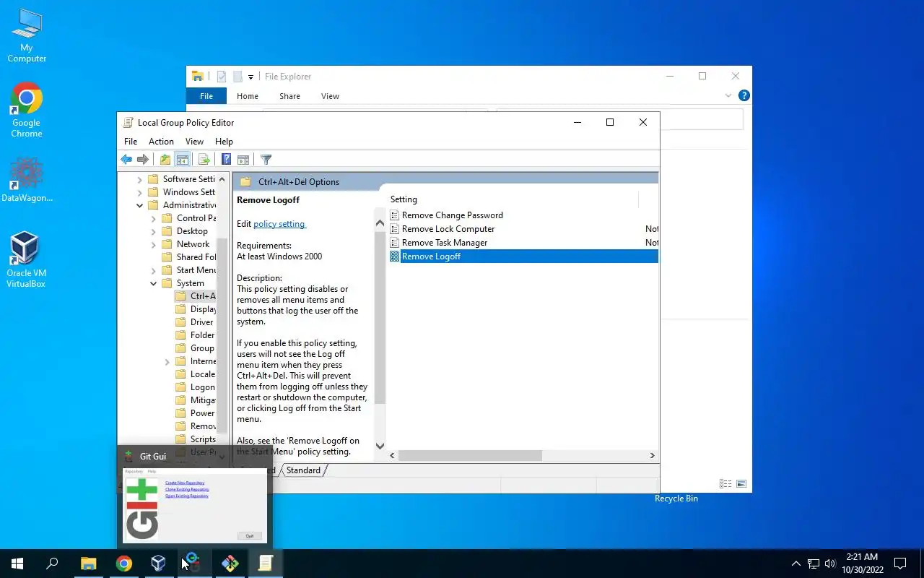924x578 pixels.
Task: Toggle the Show/Hide Console Tree toolbar icon
Action: pos(183,160)
